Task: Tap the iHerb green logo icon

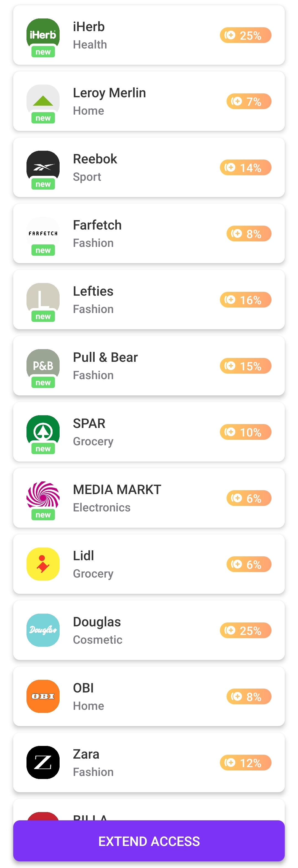Action: pyautogui.click(x=43, y=35)
